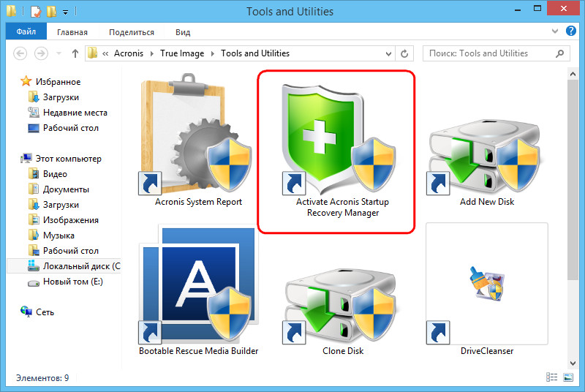The width and height of the screenshot is (585, 392).
Task: Open Сеть network in sidebar
Action: [x=45, y=312]
